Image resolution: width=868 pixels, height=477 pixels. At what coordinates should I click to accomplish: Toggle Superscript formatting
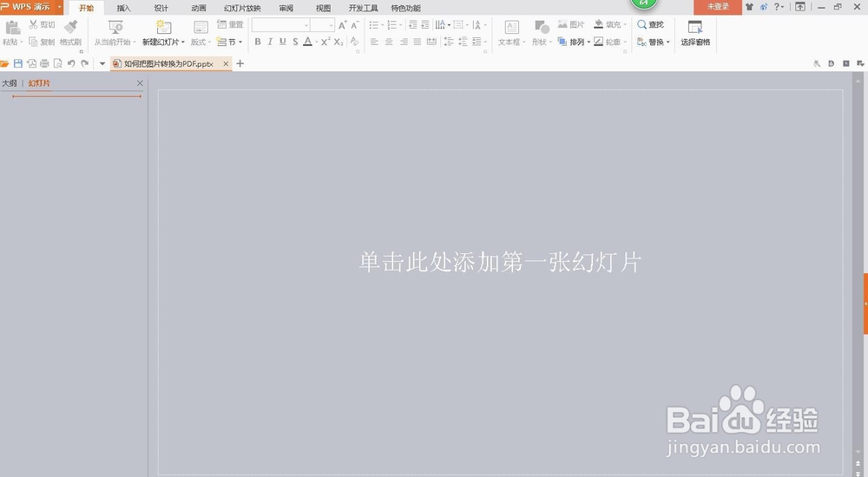325,42
